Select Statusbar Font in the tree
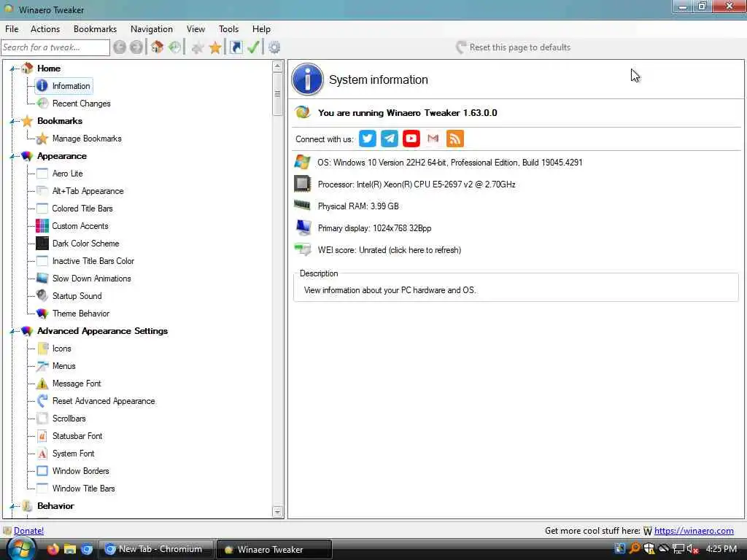Image resolution: width=747 pixels, height=560 pixels. pos(77,436)
